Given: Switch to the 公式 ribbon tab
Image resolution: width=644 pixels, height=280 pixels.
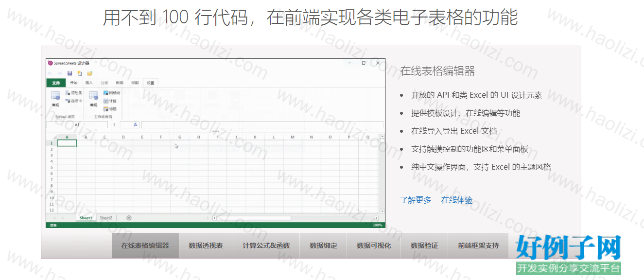Looking at the screenshot, I should click(104, 83).
